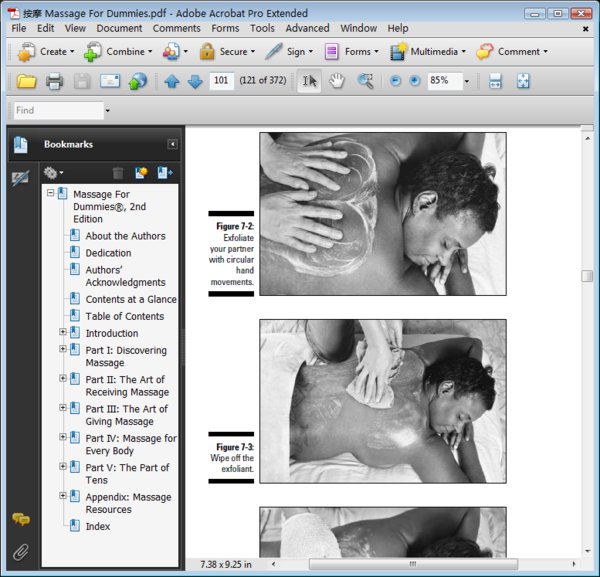
Task: Jump to Table of Contents bookmark
Action: click(x=125, y=316)
